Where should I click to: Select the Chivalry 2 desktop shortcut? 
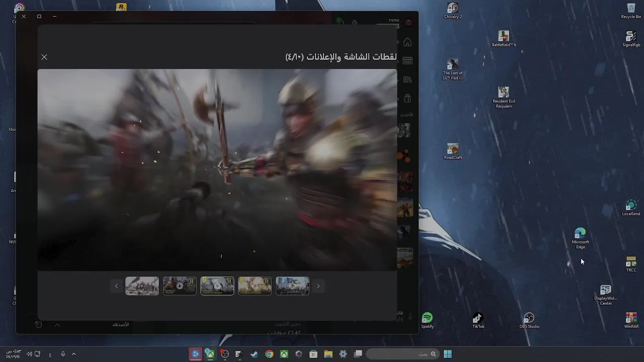click(x=453, y=11)
